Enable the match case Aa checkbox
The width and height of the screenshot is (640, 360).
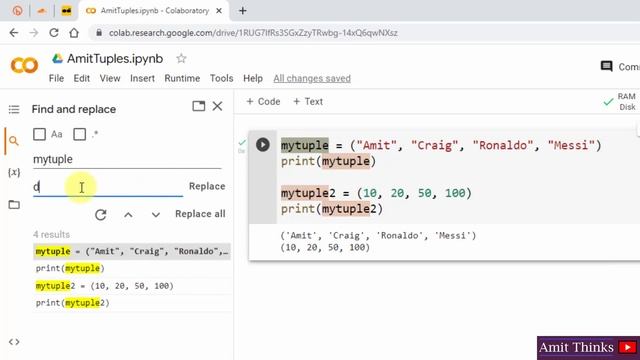point(39,134)
